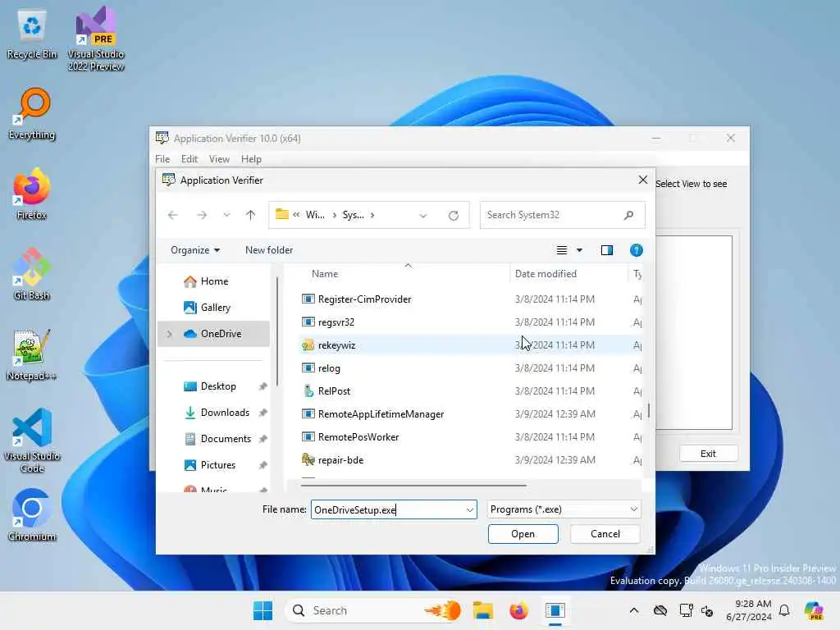Open the view options dropdown arrow

pyautogui.click(x=579, y=250)
